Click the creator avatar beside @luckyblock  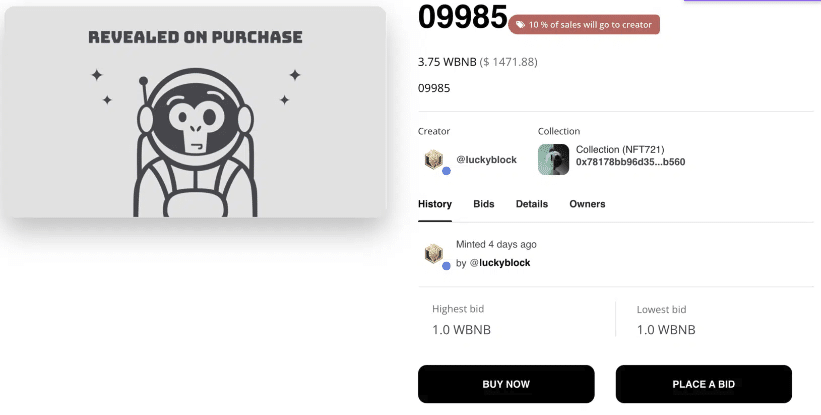point(434,159)
